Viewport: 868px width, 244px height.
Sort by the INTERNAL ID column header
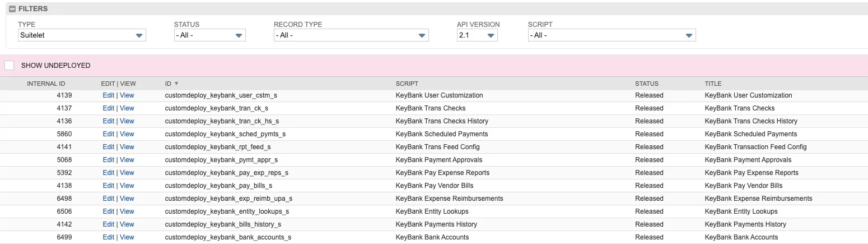(46, 84)
